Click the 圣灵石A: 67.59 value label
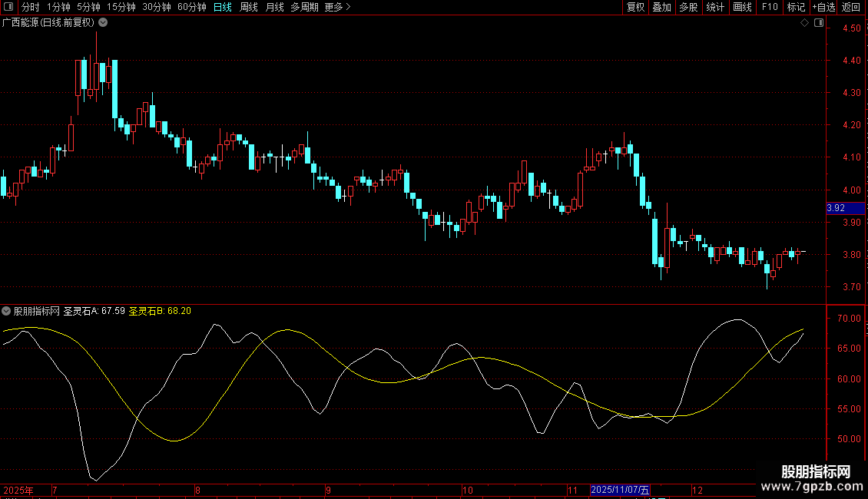The height and width of the screenshot is (499, 868). pos(94,311)
